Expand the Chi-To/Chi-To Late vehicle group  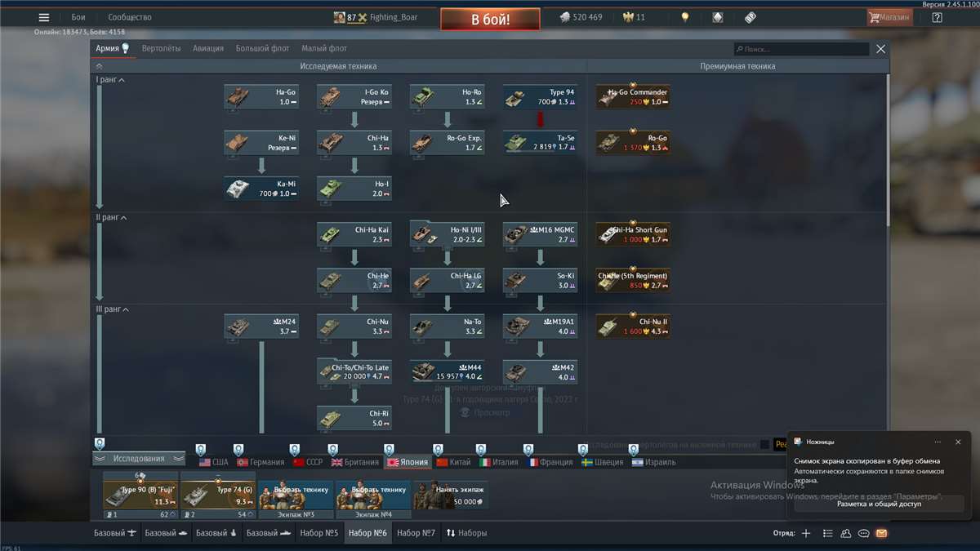click(354, 372)
